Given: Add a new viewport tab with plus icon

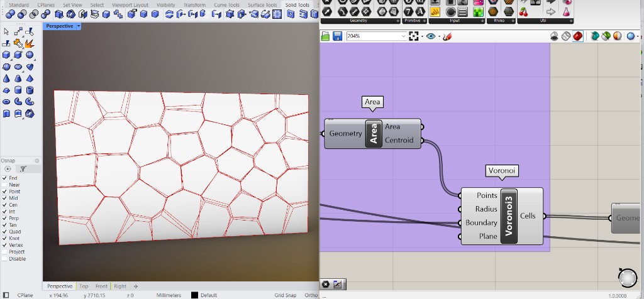Looking at the screenshot, I should pos(136,286).
